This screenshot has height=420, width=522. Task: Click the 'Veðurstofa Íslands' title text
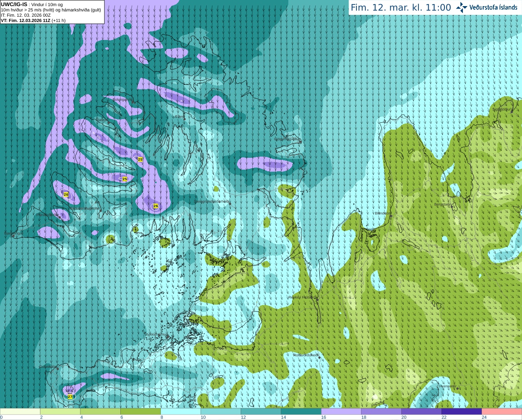(493, 7)
